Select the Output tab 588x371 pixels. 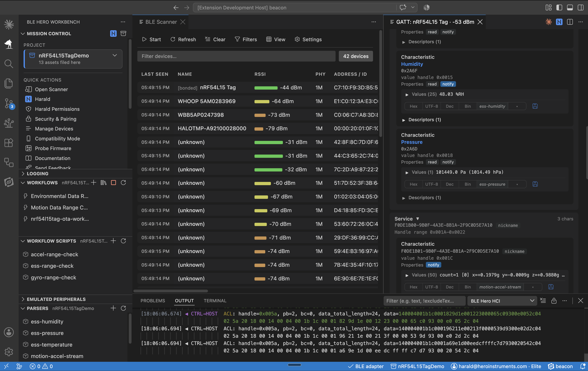click(184, 301)
